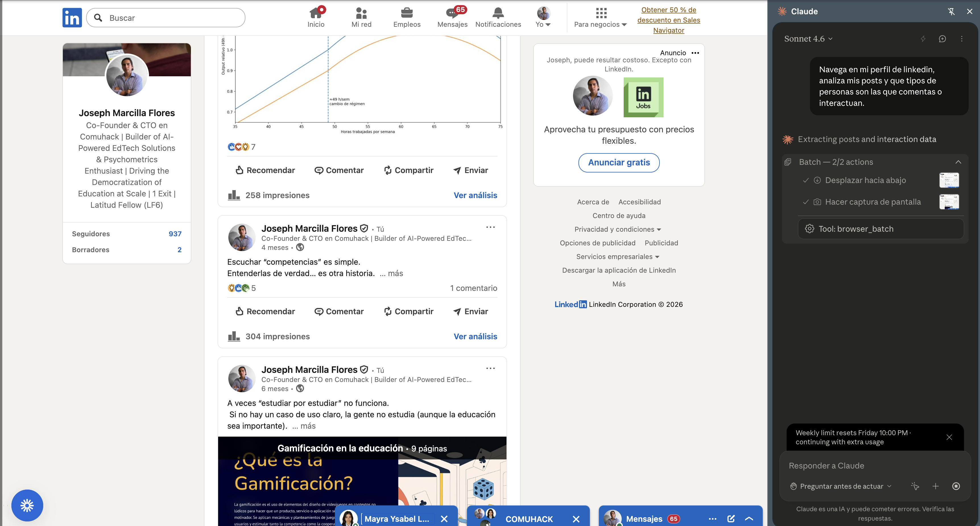Compartir the 258 impresiones post
This screenshot has height=526, width=980.
pyautogui.click(x=409, y=170)
